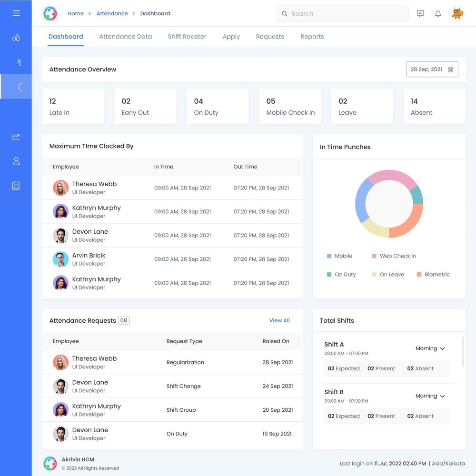Click 02 Expected in Shift B
476x476 pixels.
click(x=344, y=416)
